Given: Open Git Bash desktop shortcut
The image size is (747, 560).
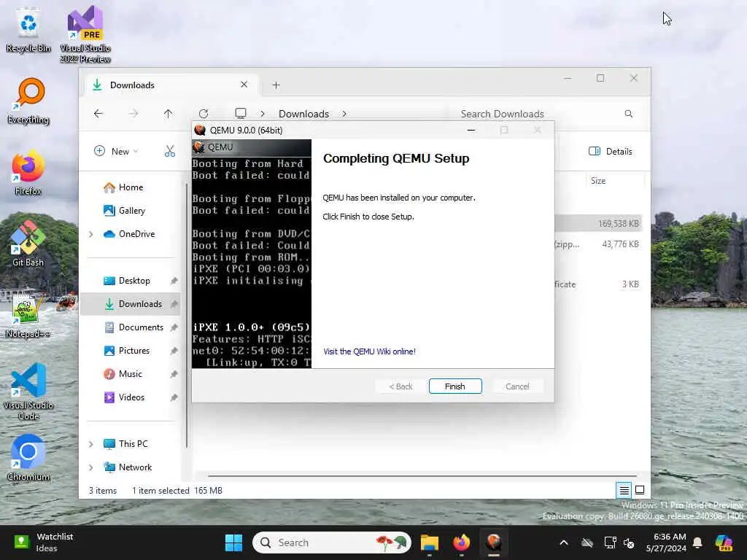Looking at the screenshot, I should 28,244.
